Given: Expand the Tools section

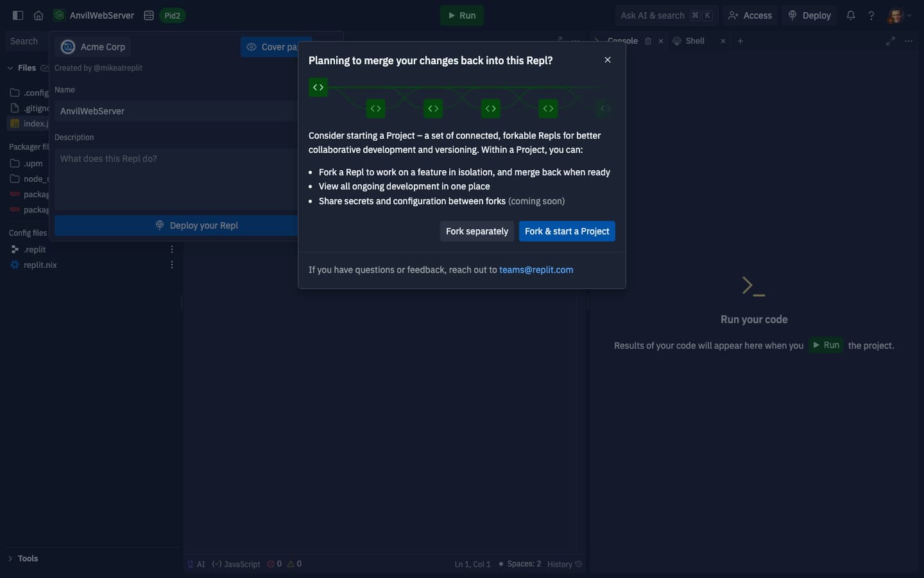Looking at the screenshot, I should point(10,559).
